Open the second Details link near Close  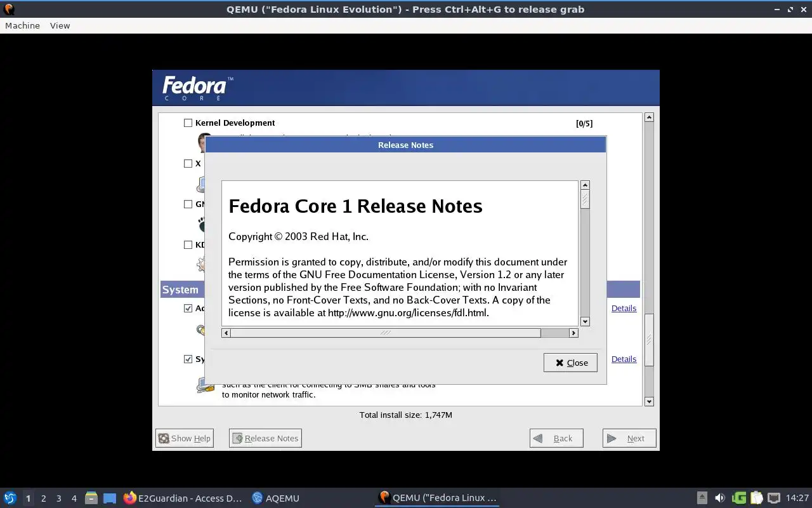(x=624, y=359)
